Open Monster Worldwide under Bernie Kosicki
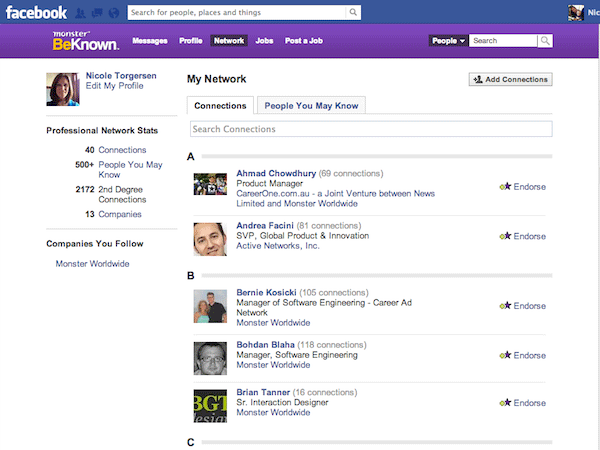Viewport: 600px width, 450px height. [273, 323]
